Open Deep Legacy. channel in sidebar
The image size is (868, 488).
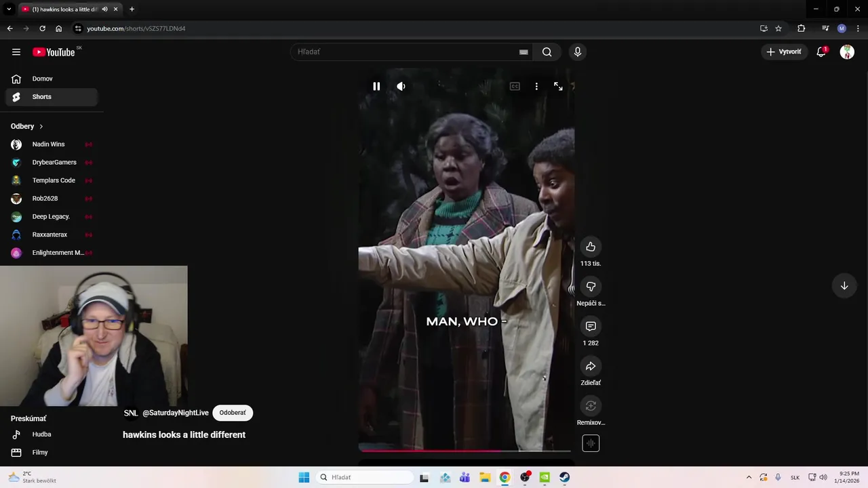(52, 217)
